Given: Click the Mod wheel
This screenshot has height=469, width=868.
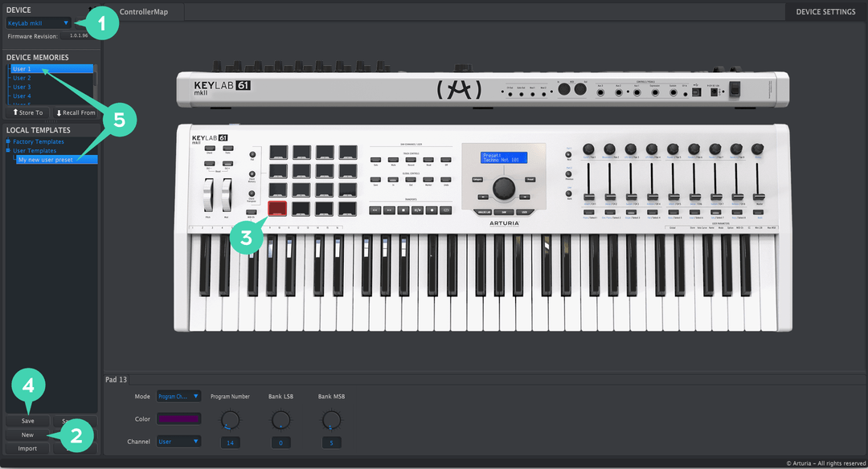Looking at the screenshot, I should [226, 195].
